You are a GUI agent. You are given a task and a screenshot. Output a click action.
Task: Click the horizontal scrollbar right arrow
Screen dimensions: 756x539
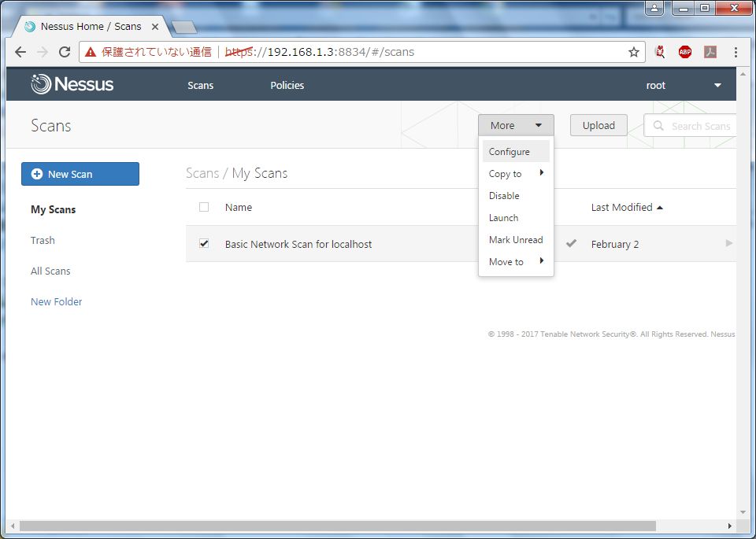coord(729,526)
